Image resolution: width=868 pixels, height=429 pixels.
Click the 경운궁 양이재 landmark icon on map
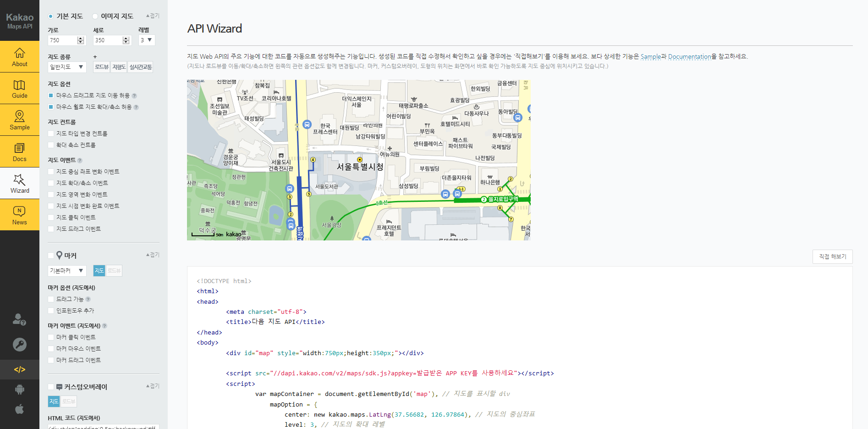tap(231, 150)
